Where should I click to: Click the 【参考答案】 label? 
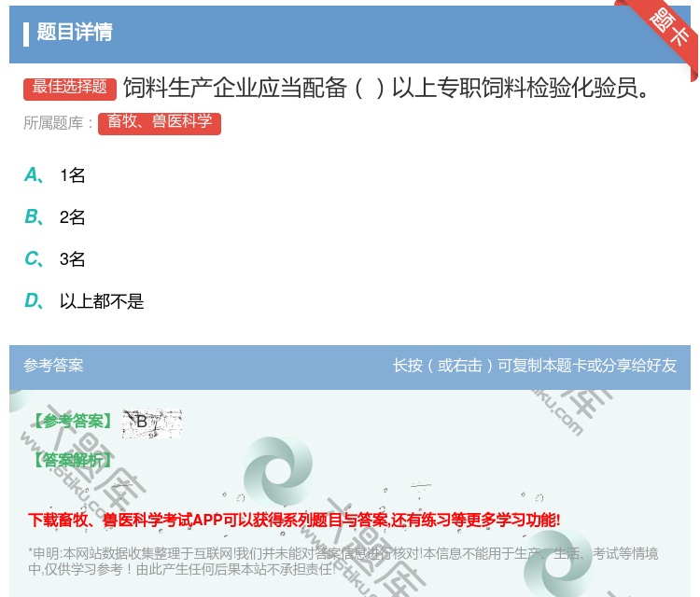[73, 421]
